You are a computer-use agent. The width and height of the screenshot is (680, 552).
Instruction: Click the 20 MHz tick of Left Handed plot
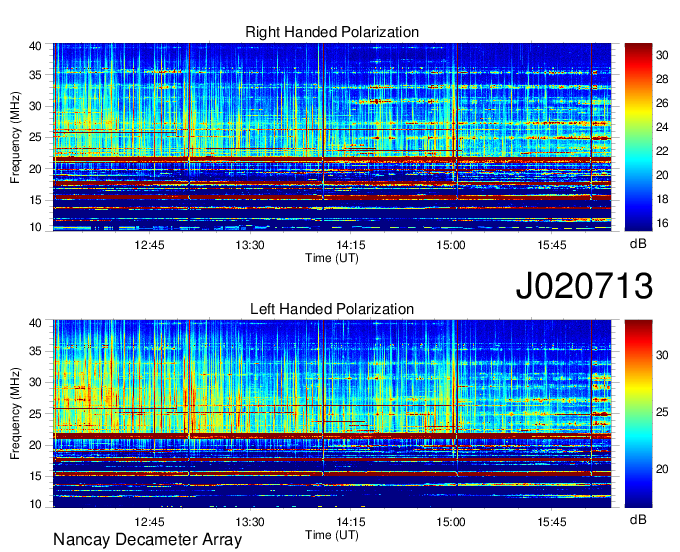click(35, 445)
